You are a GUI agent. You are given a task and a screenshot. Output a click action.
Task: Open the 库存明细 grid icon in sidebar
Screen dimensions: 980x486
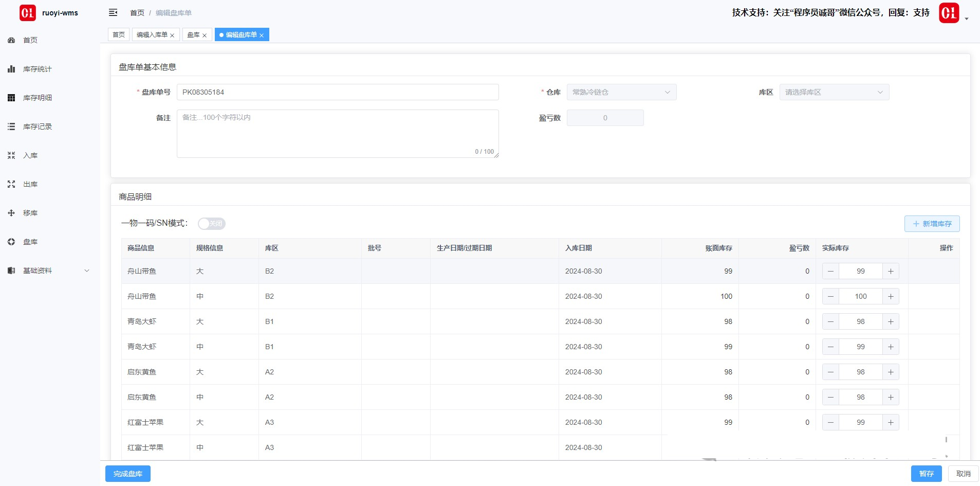pyautogui.click(x=11, y=98)
